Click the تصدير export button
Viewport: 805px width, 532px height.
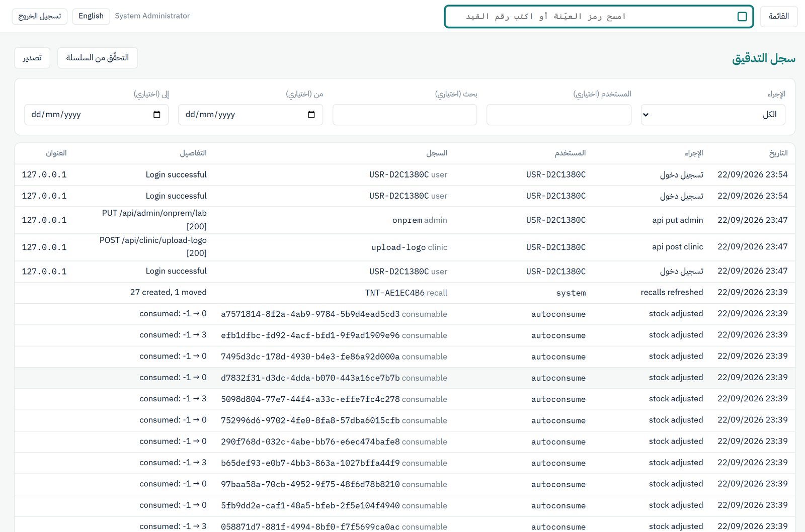32,58
